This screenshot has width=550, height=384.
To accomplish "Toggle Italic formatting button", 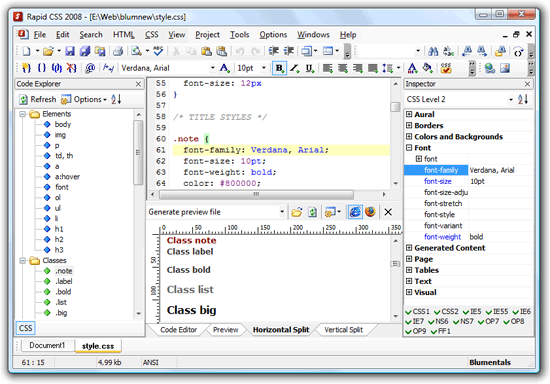I will 295,68.
